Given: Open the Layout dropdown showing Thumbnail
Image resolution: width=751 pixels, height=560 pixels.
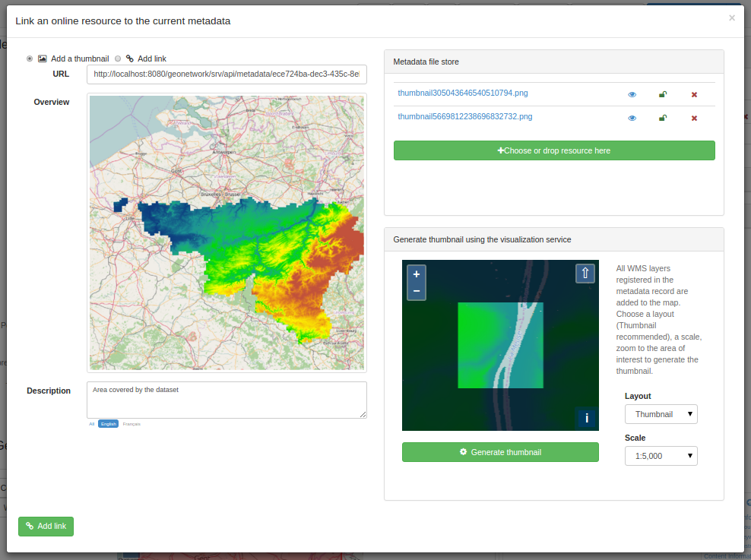Looking at the screenshot, I should (661, 414).
